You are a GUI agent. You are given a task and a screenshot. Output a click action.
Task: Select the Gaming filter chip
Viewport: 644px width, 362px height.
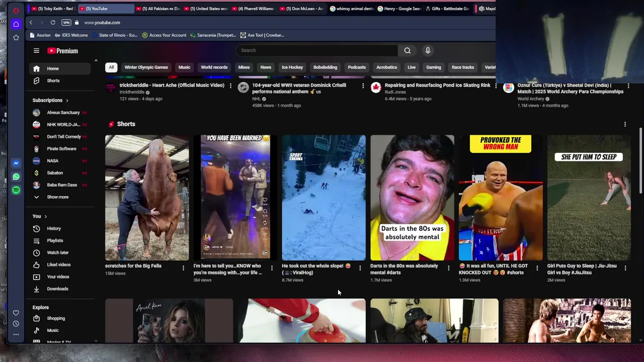(x=434, y=67)
